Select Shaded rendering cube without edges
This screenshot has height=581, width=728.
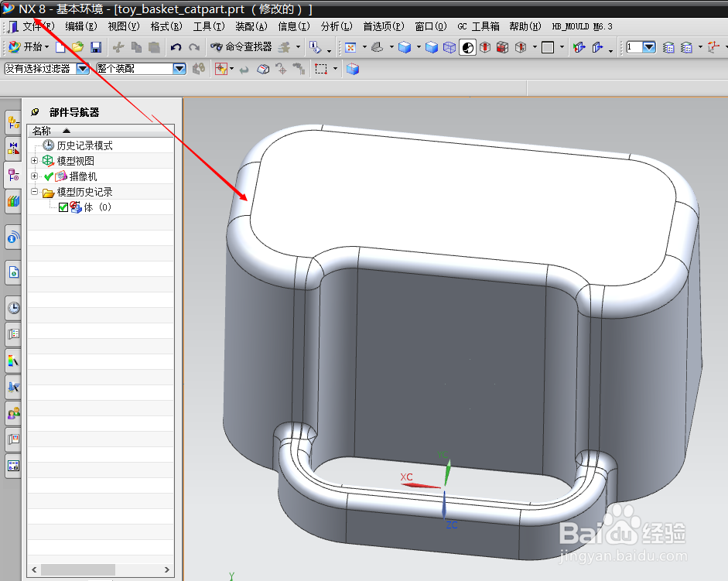(x=432, y=47)
